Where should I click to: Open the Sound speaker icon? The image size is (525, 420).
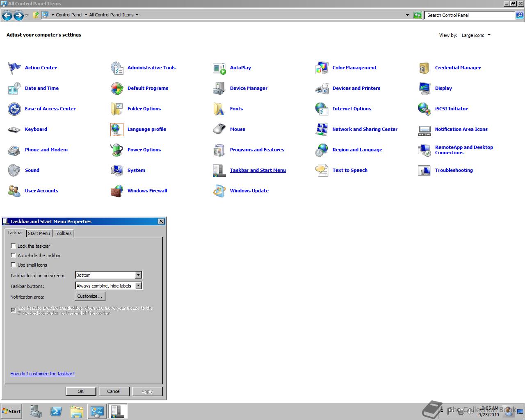click(14, 170)
